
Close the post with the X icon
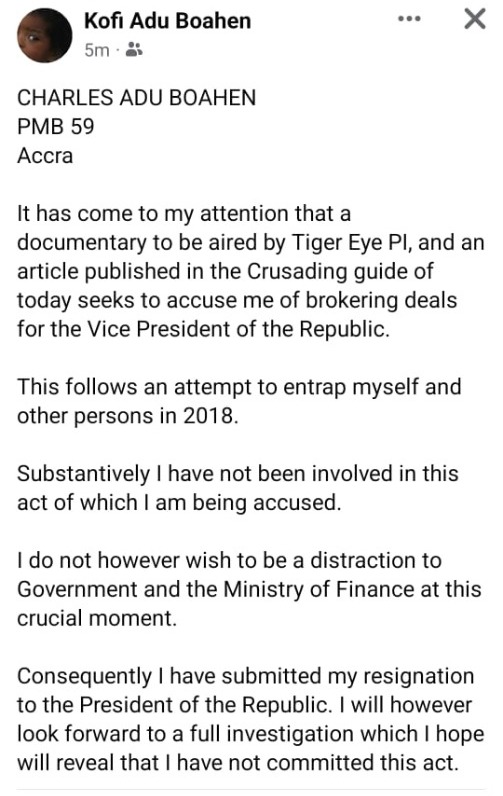coord(475,19)
